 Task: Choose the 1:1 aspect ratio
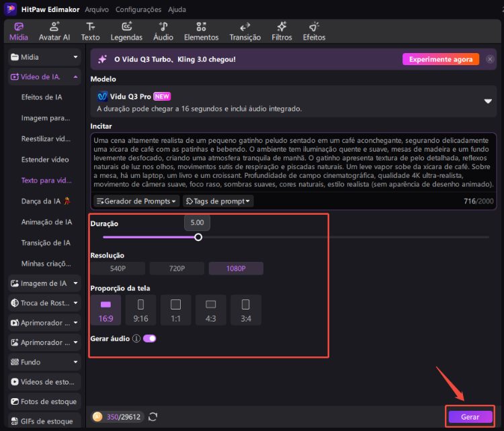(x=176, y=310)
